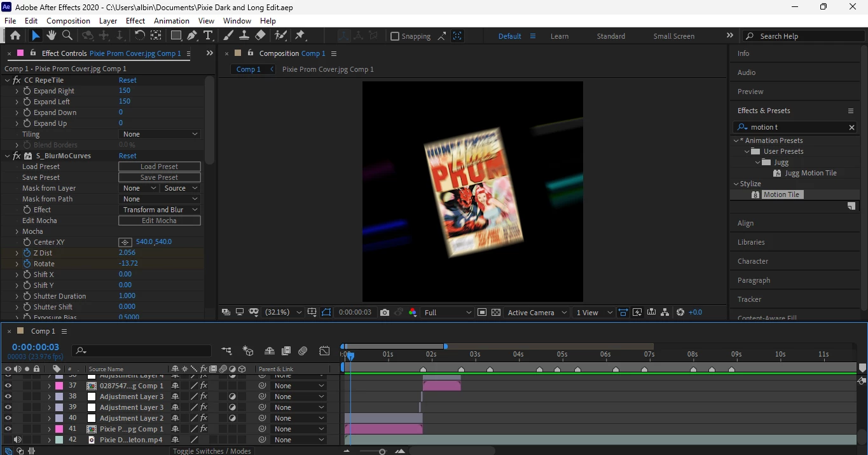The width and height of the screenshot is (868, 455).
Task: Open Effect dropdown Transform and Blur
Action: [x=160, y=210]
